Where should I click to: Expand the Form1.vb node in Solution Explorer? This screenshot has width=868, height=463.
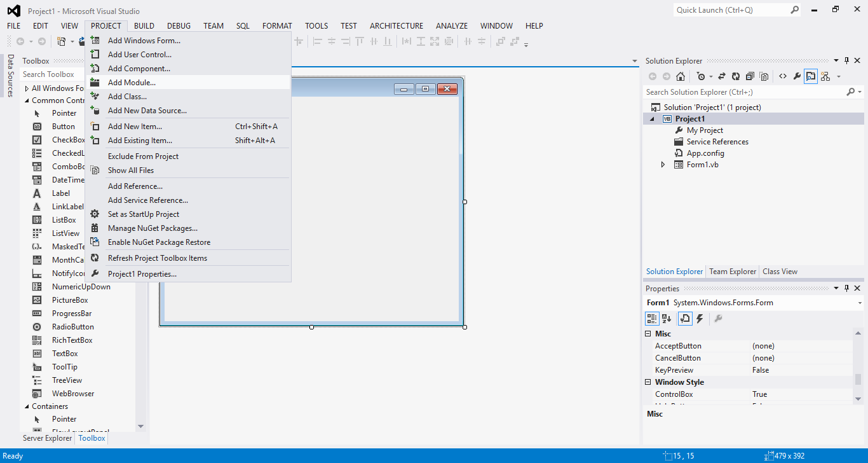[663, 164]
